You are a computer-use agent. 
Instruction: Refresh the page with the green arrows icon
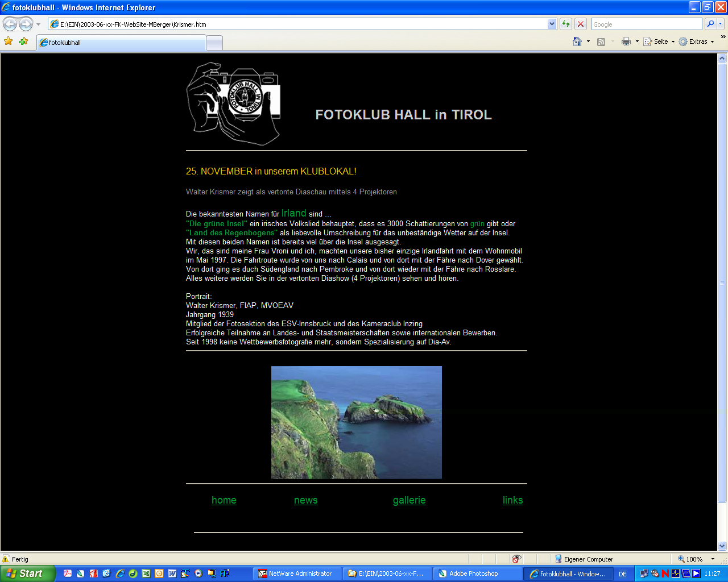[x=565, y=24]
